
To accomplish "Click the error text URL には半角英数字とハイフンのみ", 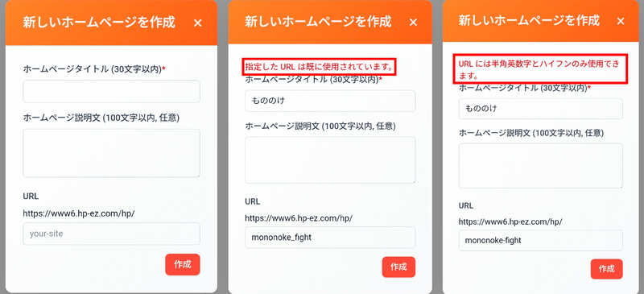I will [x=539, y=68].
